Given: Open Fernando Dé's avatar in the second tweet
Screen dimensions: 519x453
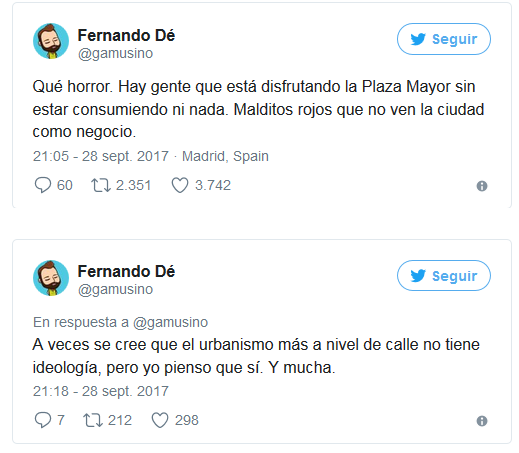Looking at the screenshot, I should pos(51,278).
